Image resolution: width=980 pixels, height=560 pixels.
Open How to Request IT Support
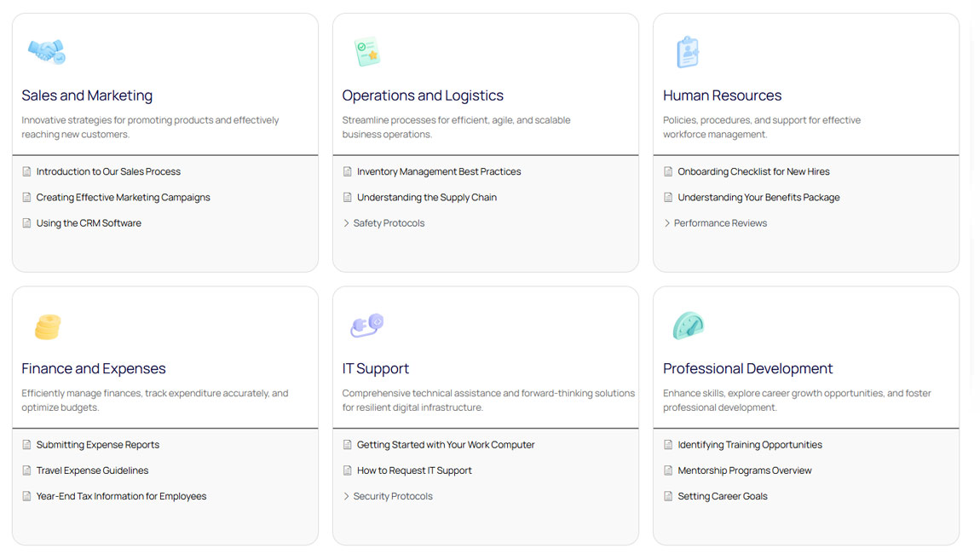(414, 471)
